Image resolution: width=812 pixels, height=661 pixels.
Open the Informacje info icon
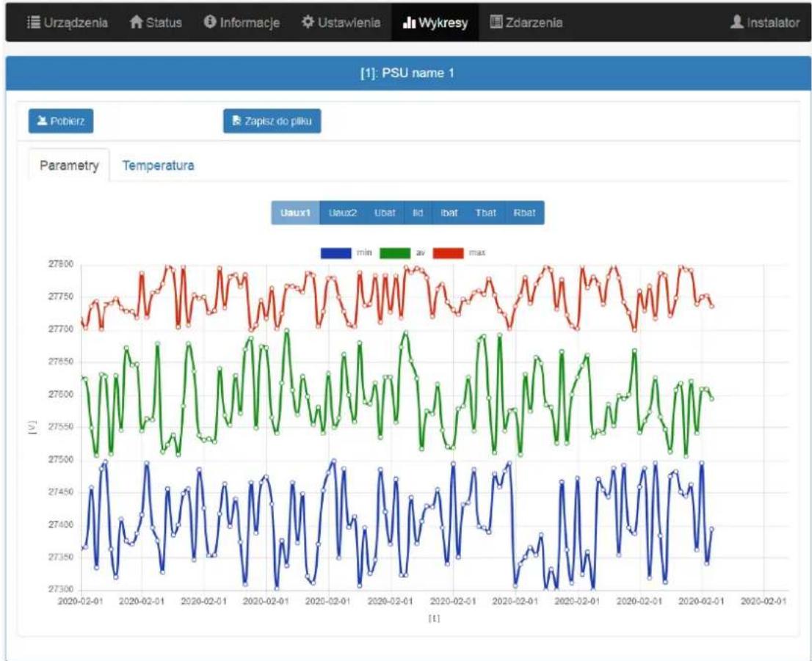pos(210,22)
